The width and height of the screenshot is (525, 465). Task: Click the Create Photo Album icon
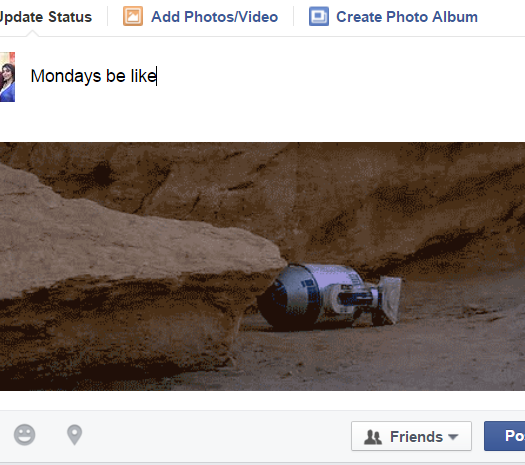tap(318, 16)
